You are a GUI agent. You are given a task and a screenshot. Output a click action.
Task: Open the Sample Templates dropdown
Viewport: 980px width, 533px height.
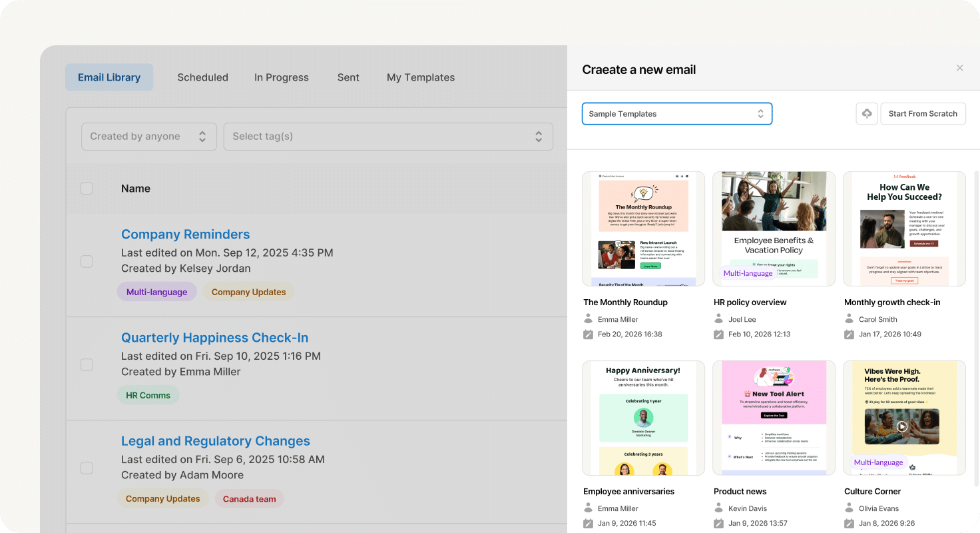pos(676,113)
